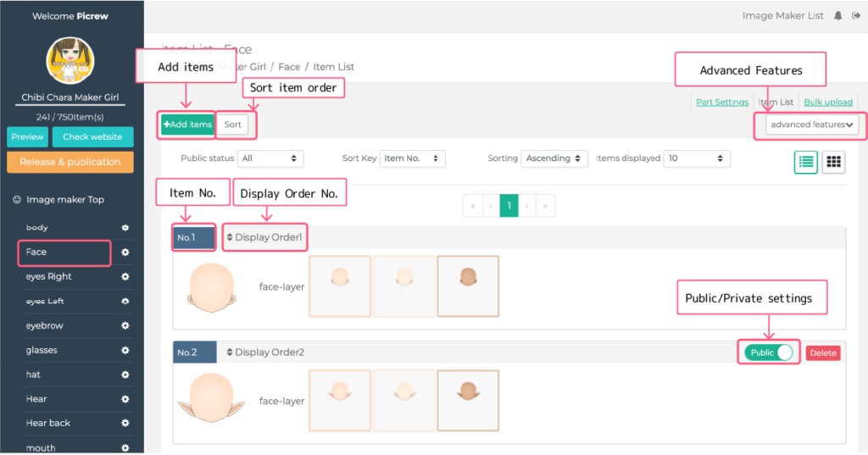Select eyebrow in the sidebar parts list

[x=45, y=326]
